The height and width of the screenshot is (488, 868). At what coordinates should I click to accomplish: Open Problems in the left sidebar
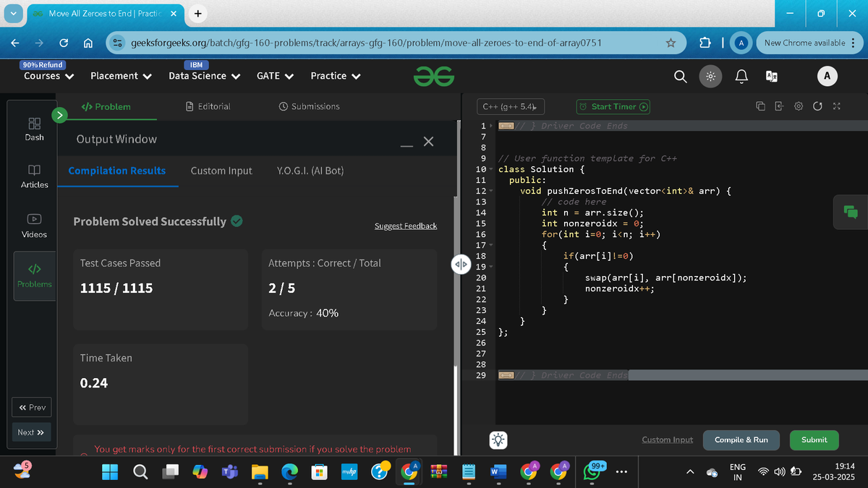(34, 276)
